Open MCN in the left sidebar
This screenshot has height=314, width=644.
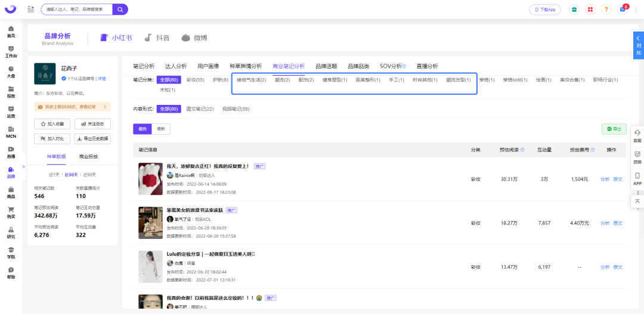[11, 132]
